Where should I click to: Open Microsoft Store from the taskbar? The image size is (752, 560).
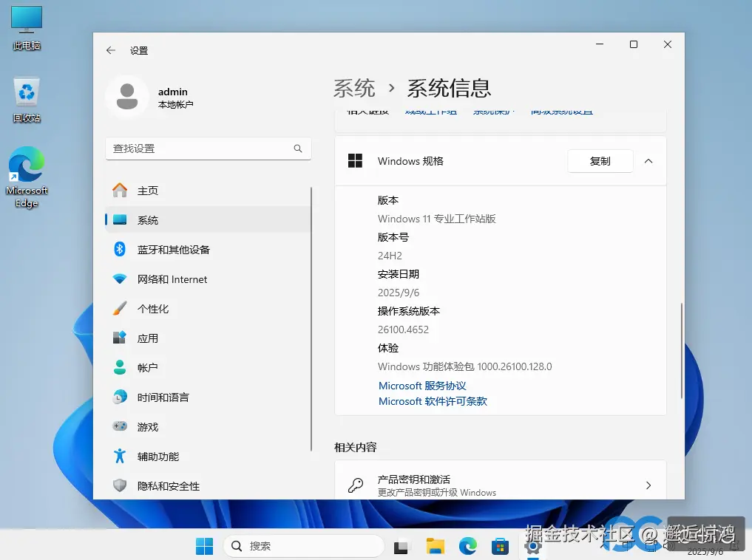coord(500,546)
